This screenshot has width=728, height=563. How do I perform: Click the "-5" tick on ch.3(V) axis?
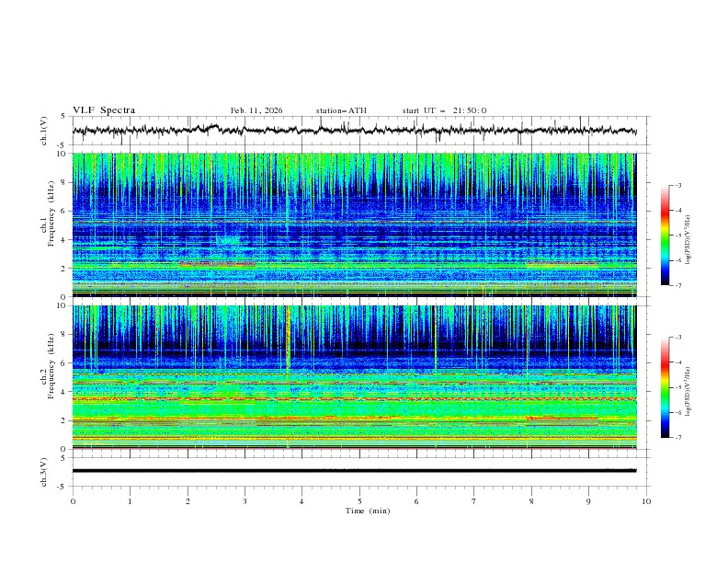point(63,487)
